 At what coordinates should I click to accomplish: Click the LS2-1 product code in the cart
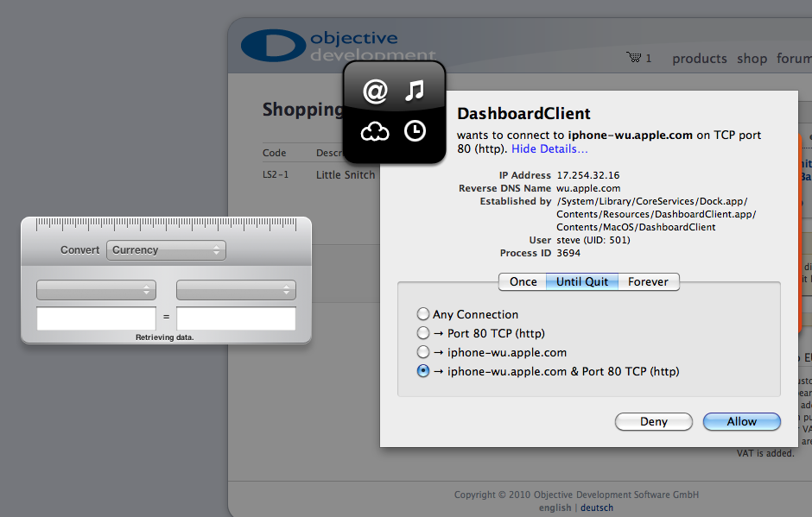pos(276,175)
